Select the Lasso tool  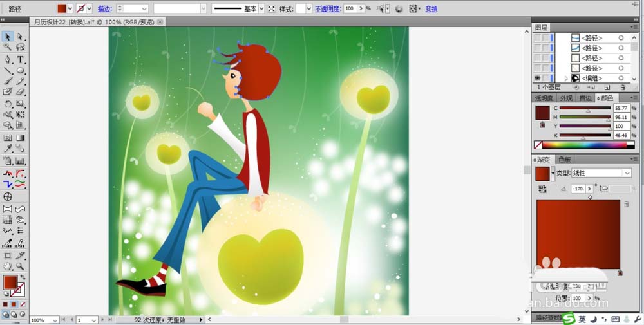(20, 48)
